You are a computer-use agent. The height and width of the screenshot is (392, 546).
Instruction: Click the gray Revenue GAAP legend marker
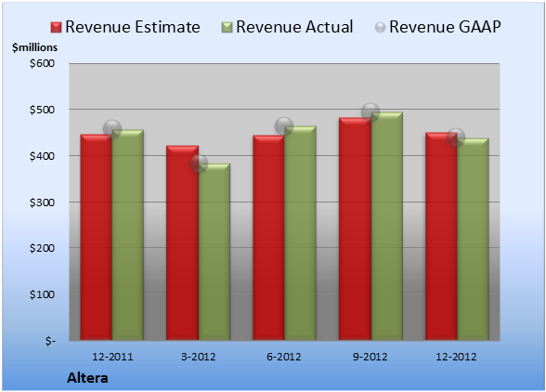(380, 27)
